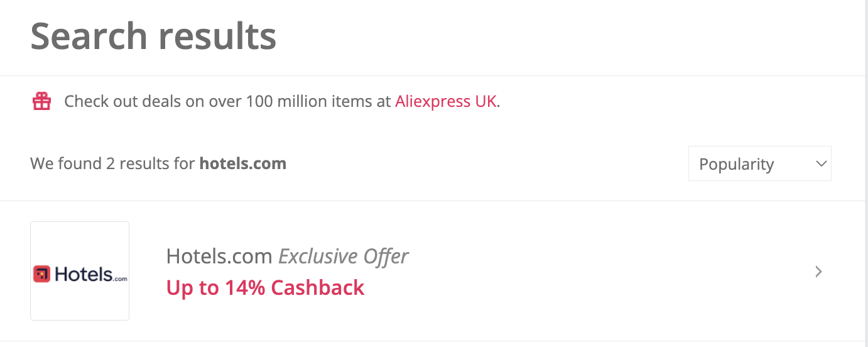Click the word 'Cashback' in red offer
868x347 pixels.
click(x=318, y=287)
